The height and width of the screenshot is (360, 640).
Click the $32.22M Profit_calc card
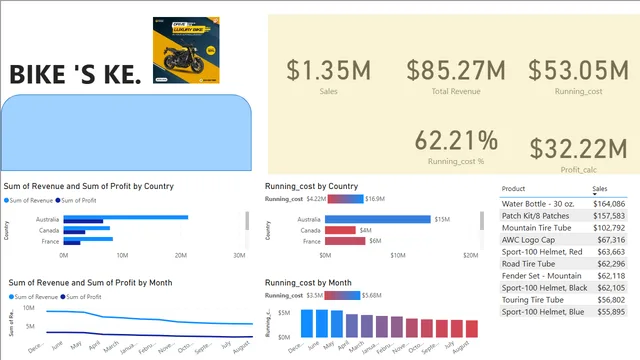578,155
